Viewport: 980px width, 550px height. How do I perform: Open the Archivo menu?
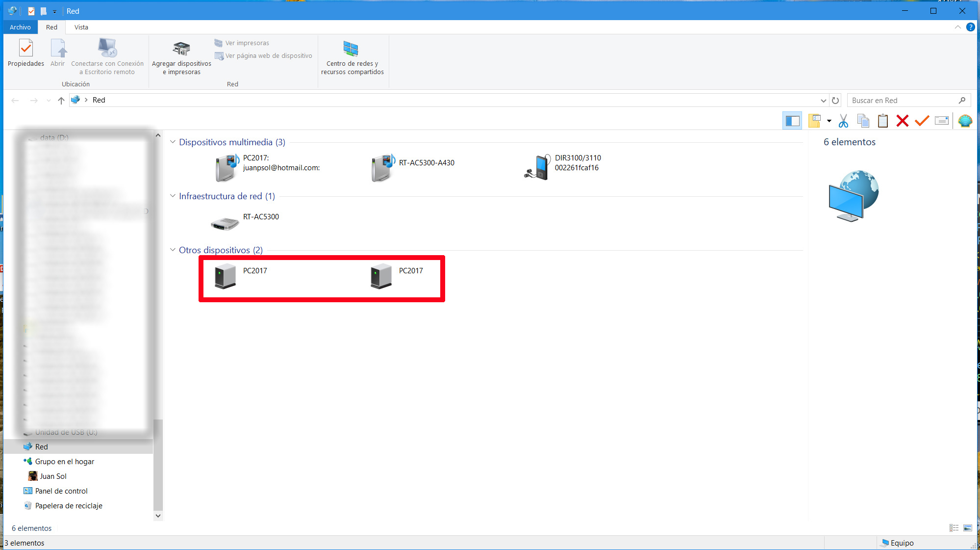coord(20,27)
